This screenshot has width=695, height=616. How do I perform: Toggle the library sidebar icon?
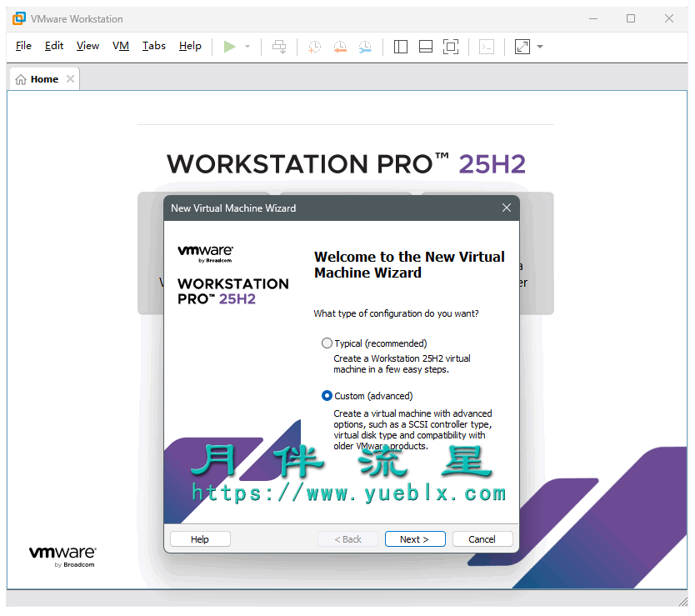(401, 47)
